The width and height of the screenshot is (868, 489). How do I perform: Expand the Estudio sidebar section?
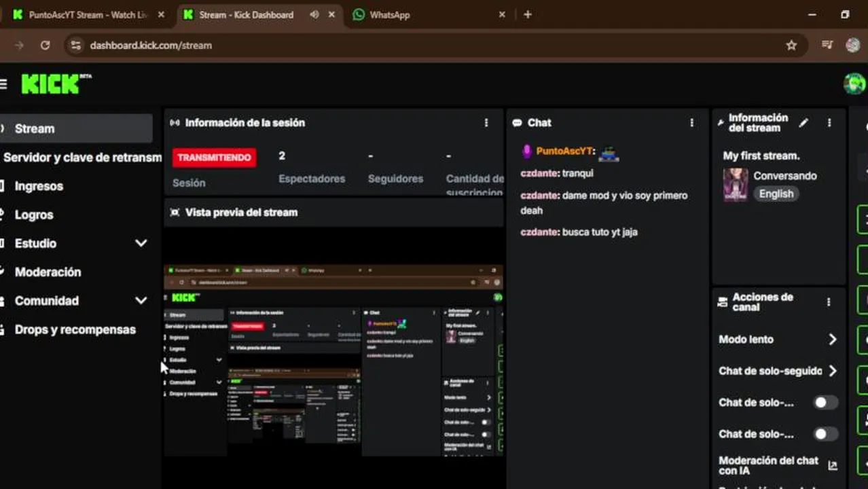click(x=141, y=243)
